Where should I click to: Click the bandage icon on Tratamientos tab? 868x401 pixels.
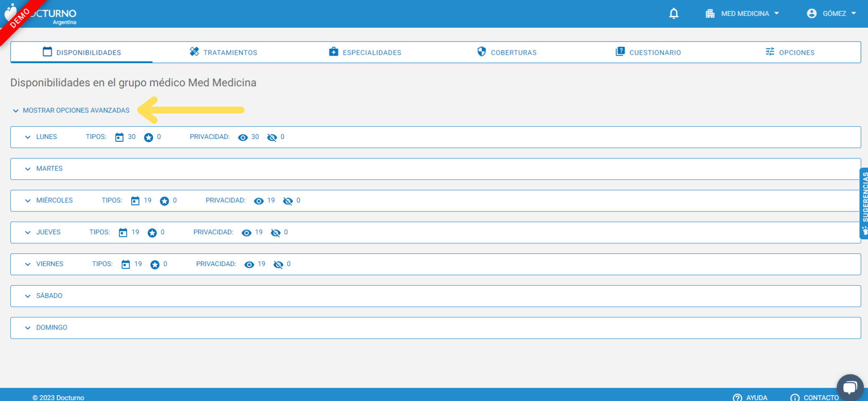(194, 51)
